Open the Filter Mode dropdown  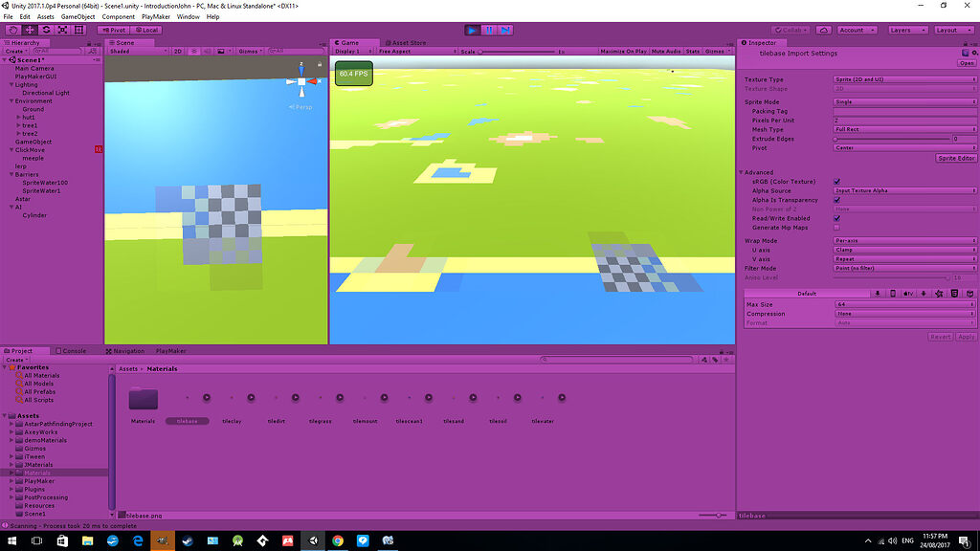pos(904,268)
